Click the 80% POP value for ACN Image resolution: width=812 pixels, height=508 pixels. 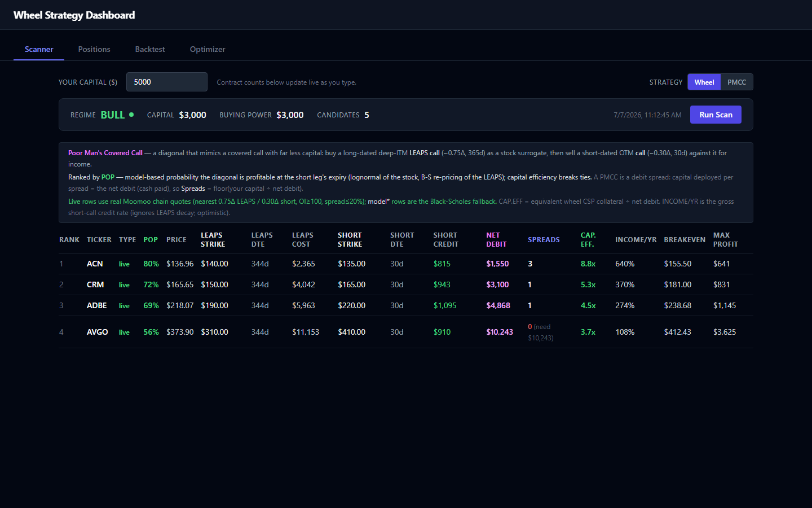[151, 264]
